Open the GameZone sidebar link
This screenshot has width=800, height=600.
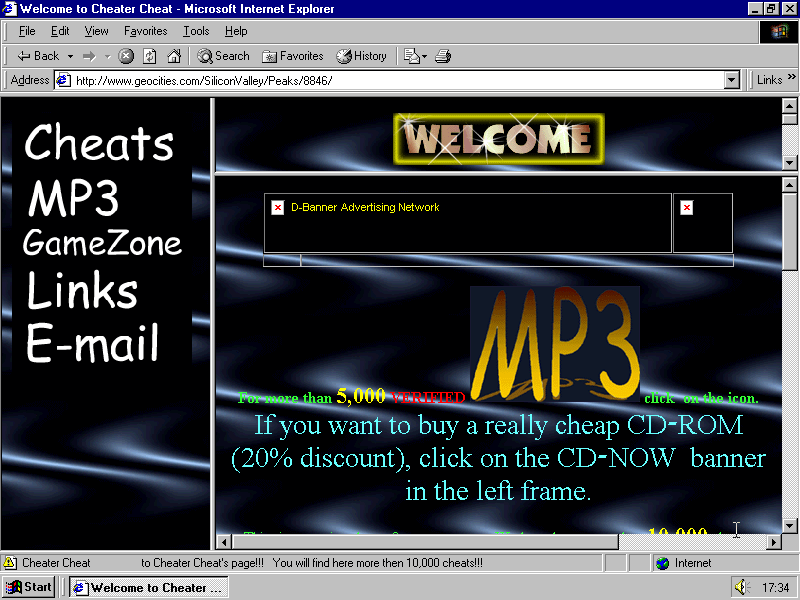tap(101, 243)
